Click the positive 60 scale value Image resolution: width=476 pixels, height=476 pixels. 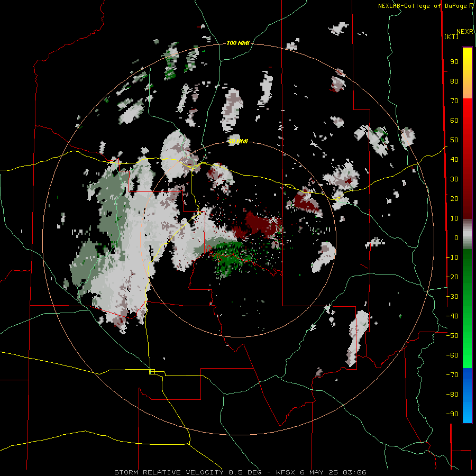454,121
